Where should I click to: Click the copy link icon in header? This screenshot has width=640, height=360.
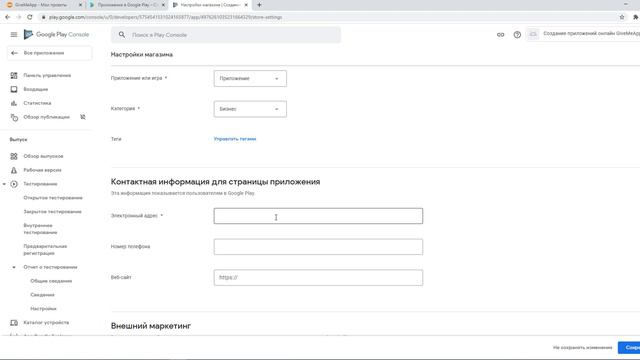[x=500, y=35]
